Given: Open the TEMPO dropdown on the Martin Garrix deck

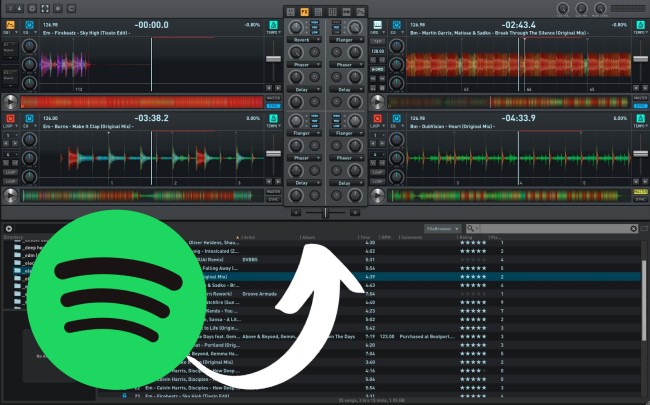Looking at the screenshot, I should 640,32.
